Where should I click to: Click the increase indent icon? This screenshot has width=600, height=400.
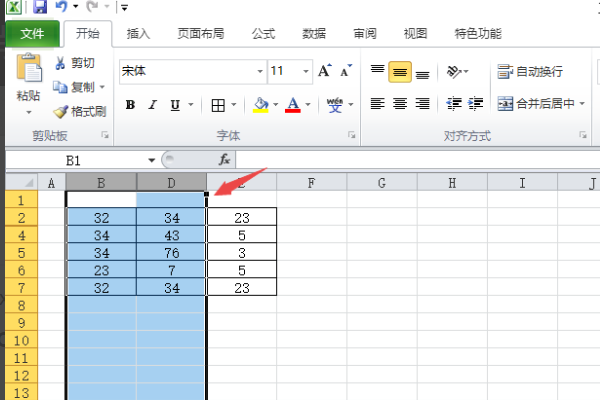[476, 103]
